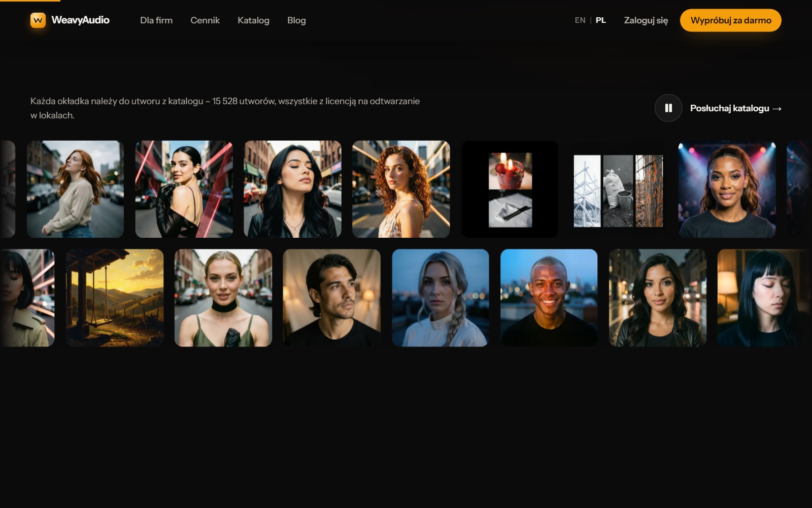
Task: Follow the Posłuchaj katalogu link
Action: [735, 108]
